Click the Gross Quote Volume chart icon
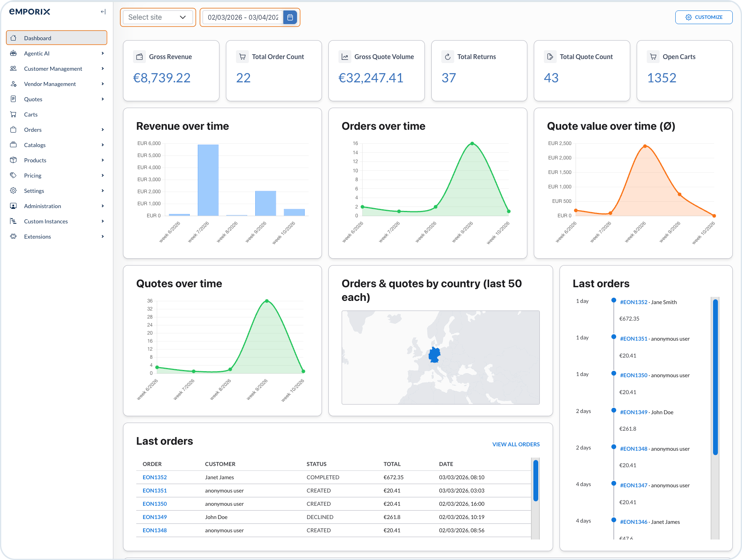This screenshot has width=742, height=560. tap(345, 57)
